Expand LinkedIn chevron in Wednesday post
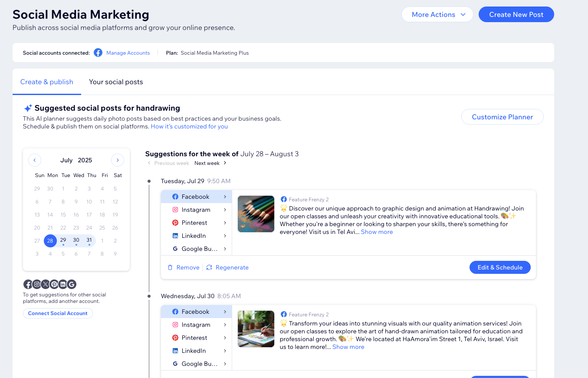Screen dimensions: 588x378 tap(225, 351)
